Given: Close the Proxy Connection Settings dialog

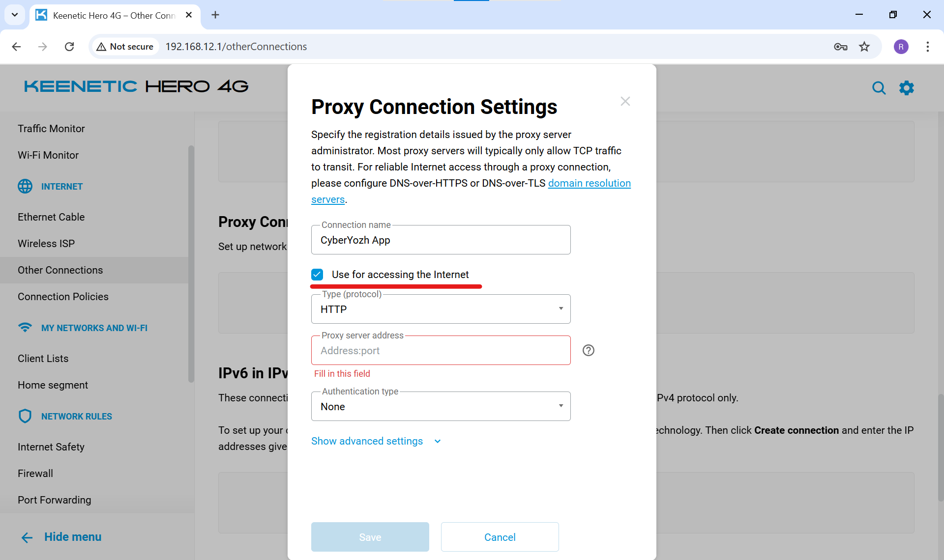Looking at the screenshot, I should (625, 101).
